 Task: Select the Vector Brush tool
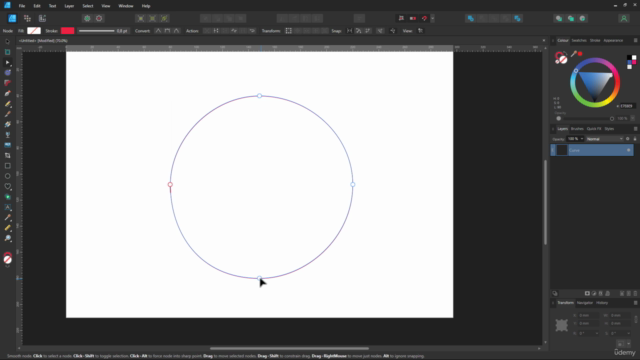[7, 114]
